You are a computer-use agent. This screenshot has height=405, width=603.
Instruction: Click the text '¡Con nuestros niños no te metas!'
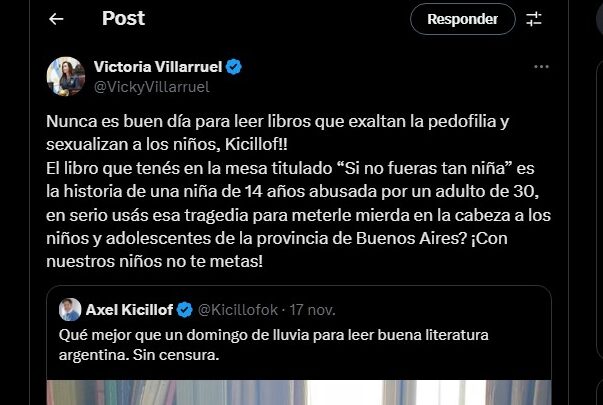click(x=277, y=250)
